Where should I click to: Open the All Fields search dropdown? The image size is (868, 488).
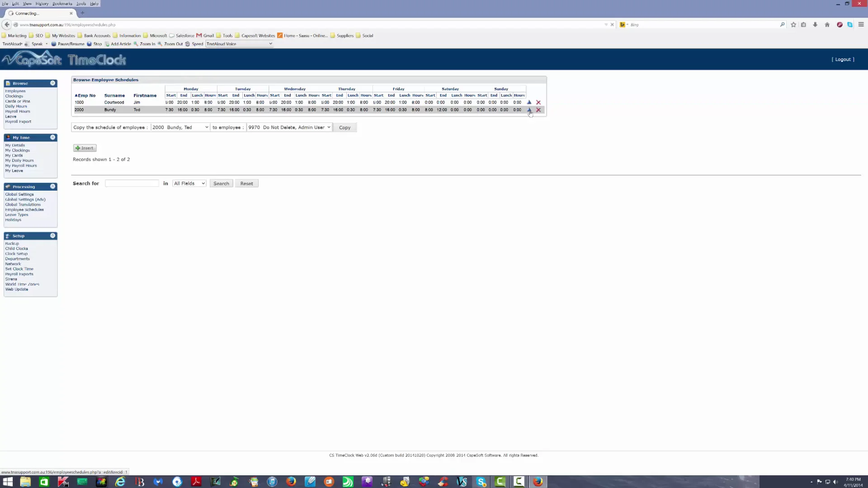click(189, 183)
